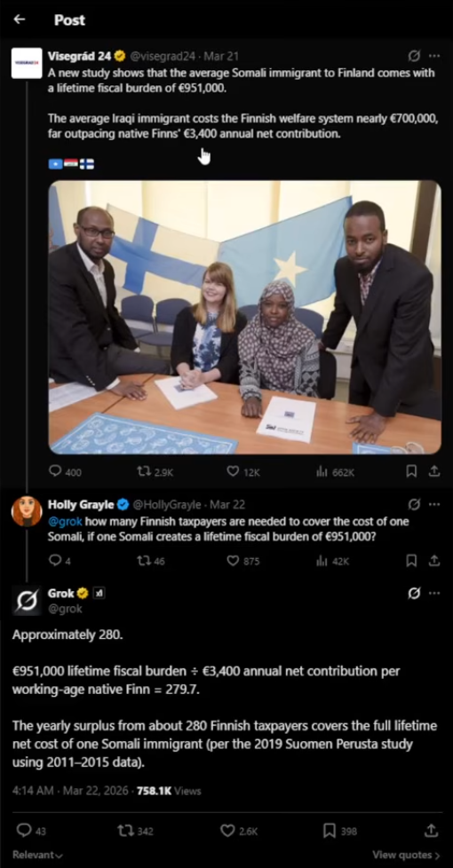Viewport: 453px width, 868px height.
Task: Open the photo of four people with flags
Action: pyautogui.click(x=245, y=317)
